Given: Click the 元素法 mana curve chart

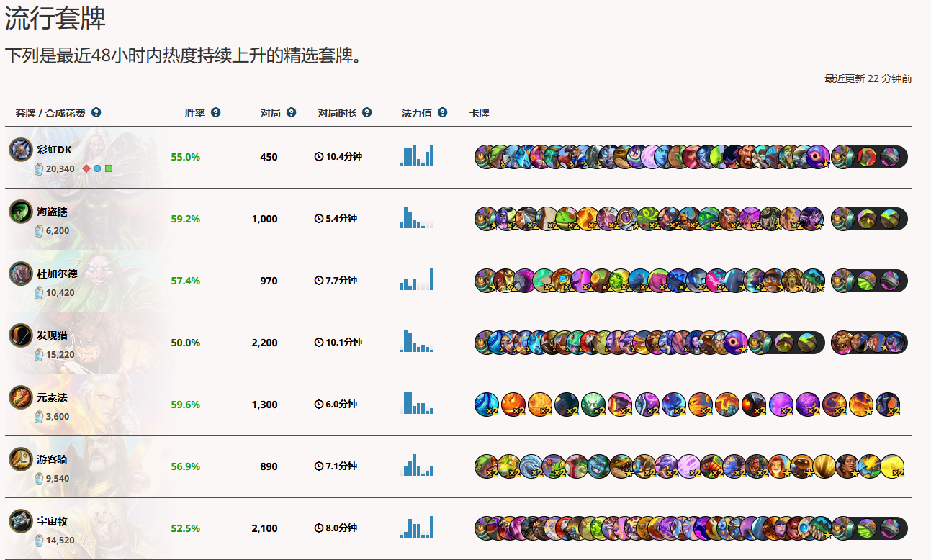Looking at the screenshot, I should click(x=417, y=403).
